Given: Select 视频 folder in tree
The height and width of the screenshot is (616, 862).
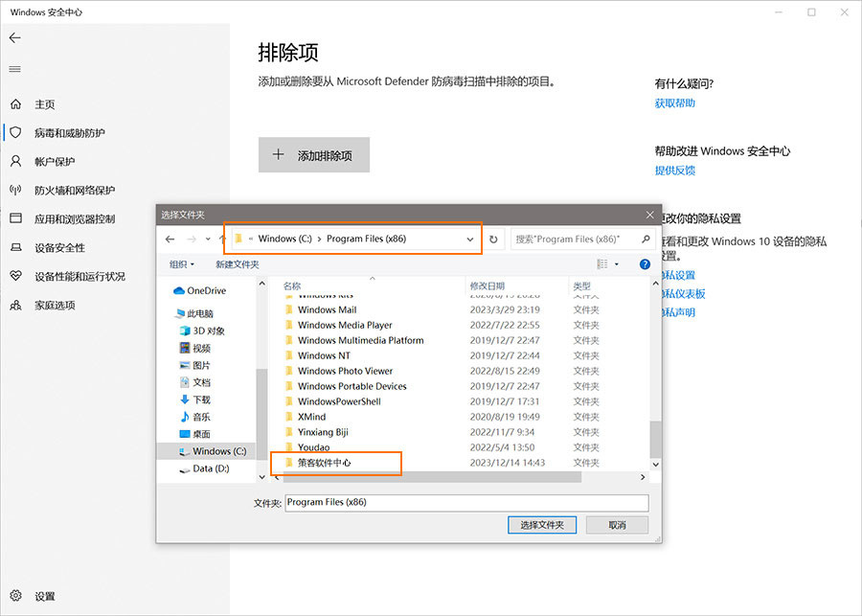Looking at the screenshot, I should click(x=195, y=348).
